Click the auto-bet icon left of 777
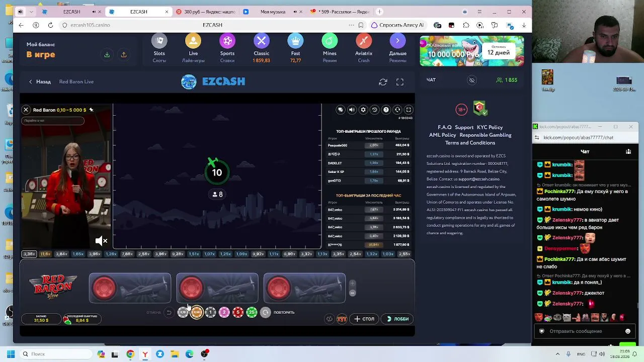 (329, 319)
